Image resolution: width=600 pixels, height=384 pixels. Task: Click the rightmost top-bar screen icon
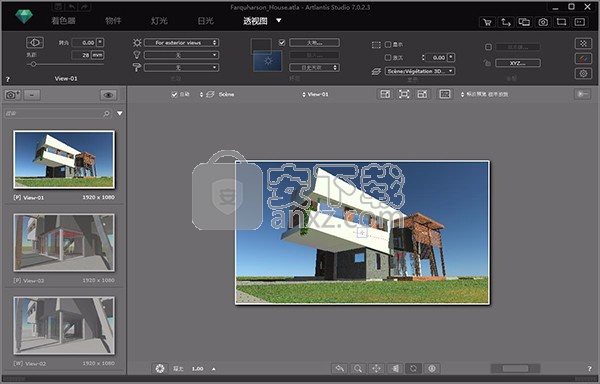(580, 22)
